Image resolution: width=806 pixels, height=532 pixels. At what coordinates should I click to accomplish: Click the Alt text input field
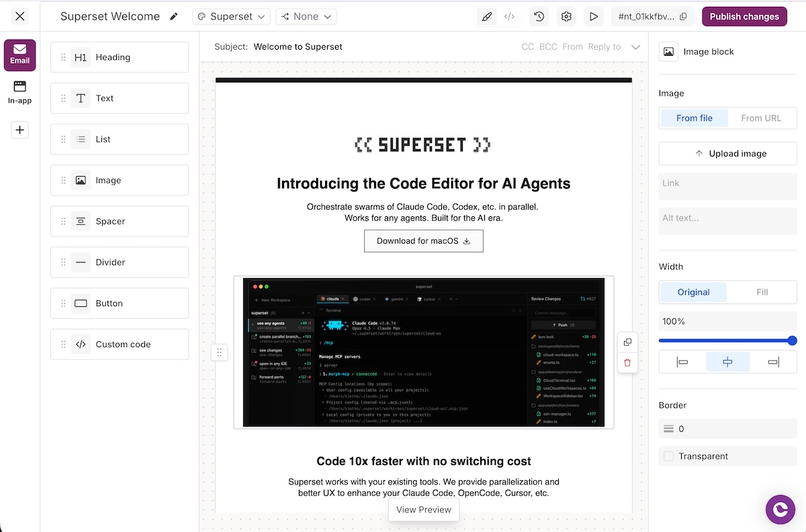tap(727, 221)
